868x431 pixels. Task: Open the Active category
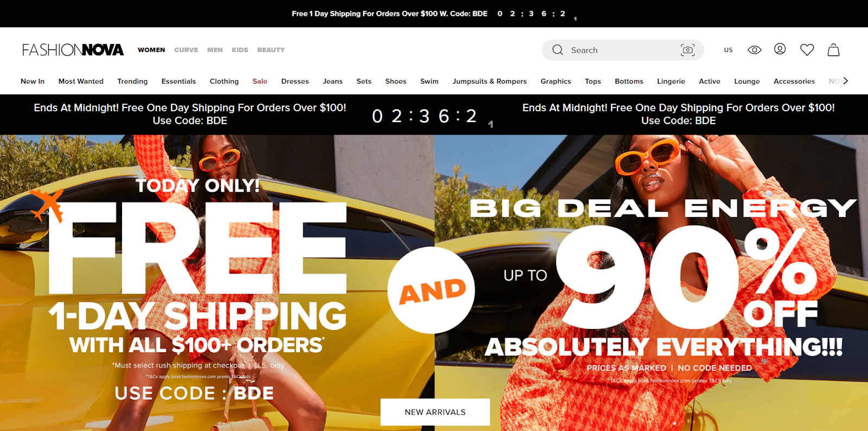click(x=710, y=81)
